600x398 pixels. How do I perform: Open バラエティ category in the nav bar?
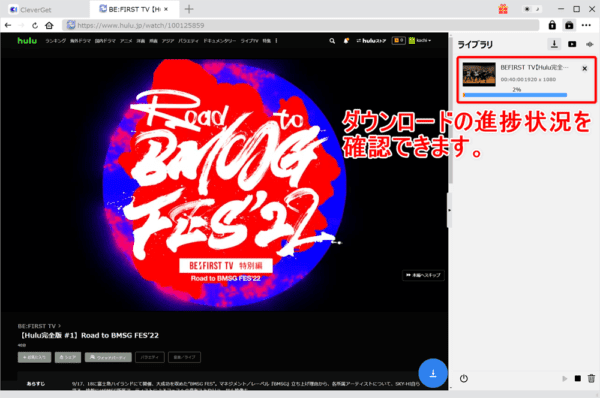pyautogui.click(x=188, y=41)
